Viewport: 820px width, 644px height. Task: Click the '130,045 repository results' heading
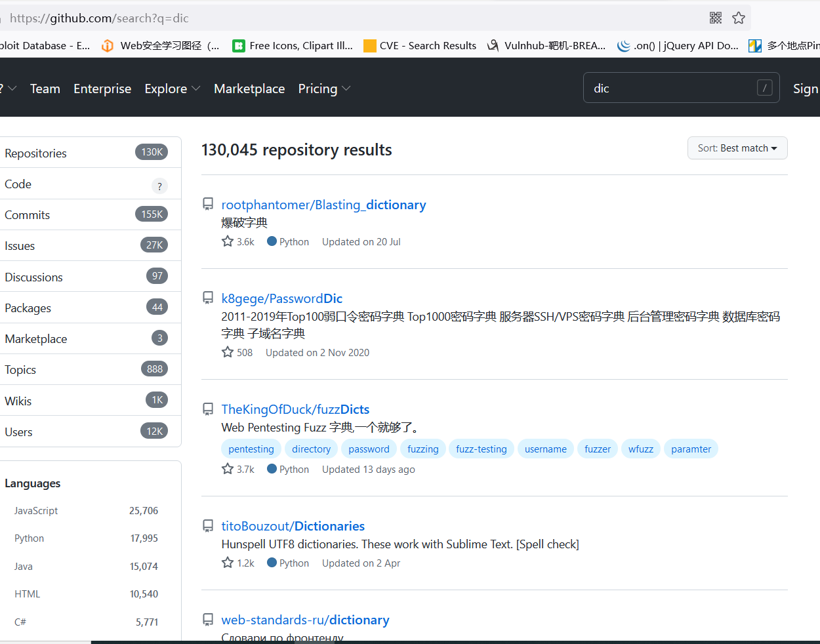click(x=297, y=150)
